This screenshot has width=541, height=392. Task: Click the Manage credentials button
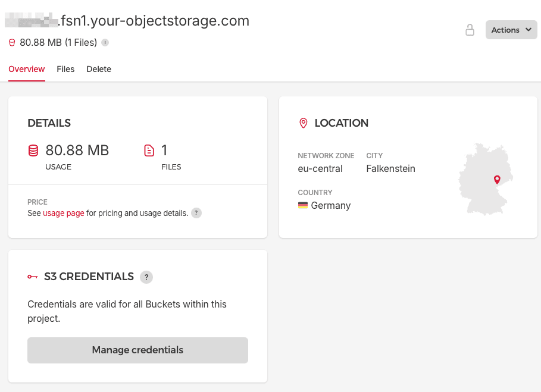click(x=137, y=350)
